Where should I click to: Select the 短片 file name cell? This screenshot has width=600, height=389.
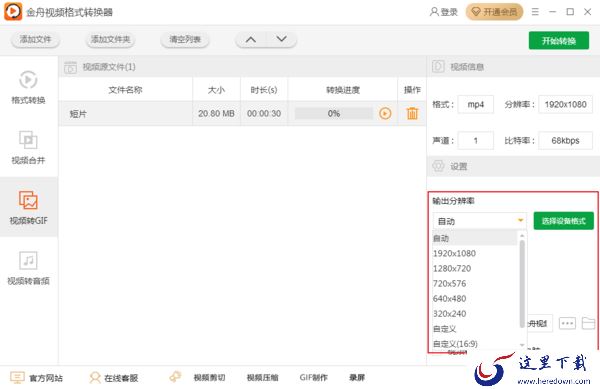126,114
